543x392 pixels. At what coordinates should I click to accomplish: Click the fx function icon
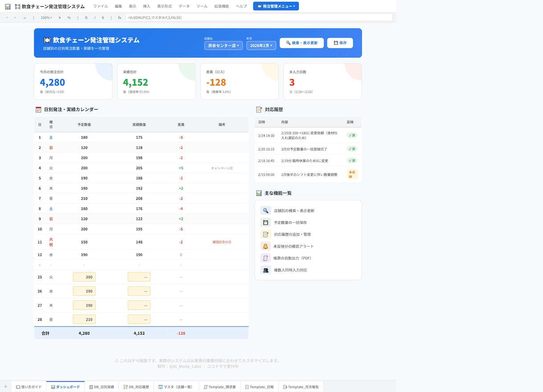click(120, 18)
